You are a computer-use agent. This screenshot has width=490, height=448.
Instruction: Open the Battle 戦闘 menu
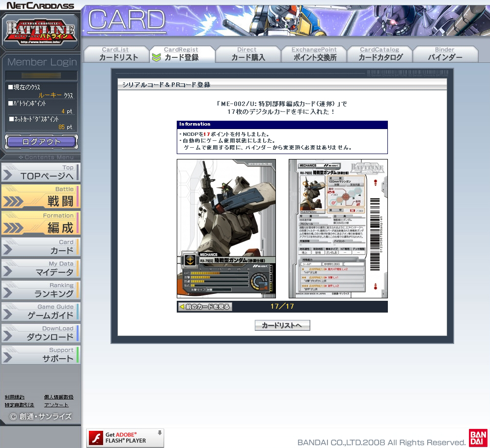tap(41, 196)
